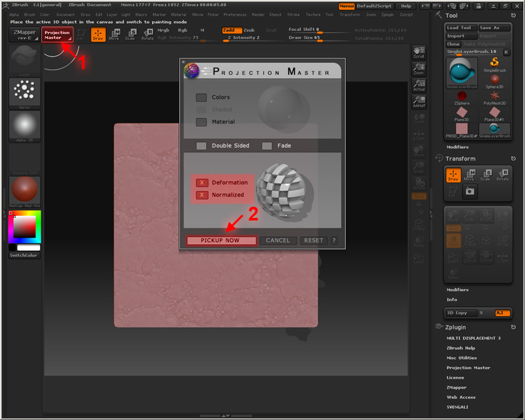Viewport: 525px width, 420px height.
Task: Toggle the Mrgb mode
Action: (x=163, y=30)
